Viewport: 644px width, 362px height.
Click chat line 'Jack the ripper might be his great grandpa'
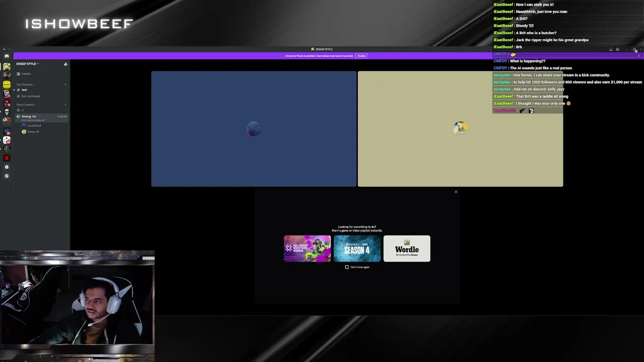[x=552, y=40]
